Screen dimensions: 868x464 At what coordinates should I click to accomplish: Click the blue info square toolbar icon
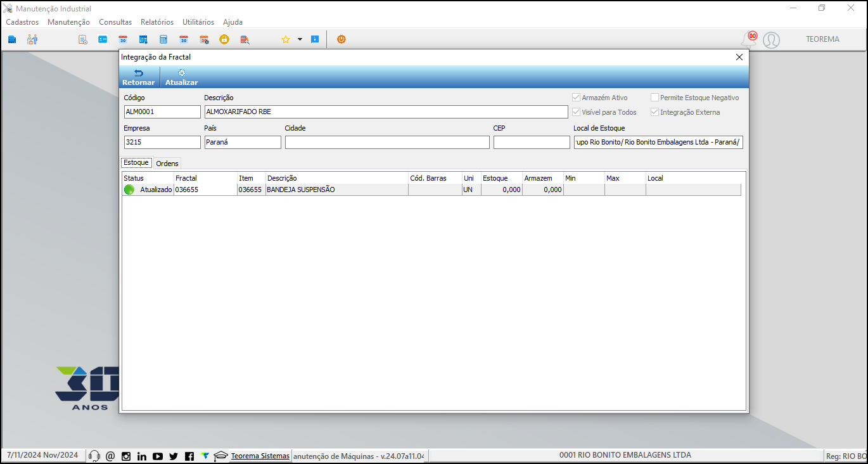(x=315, y=39)
